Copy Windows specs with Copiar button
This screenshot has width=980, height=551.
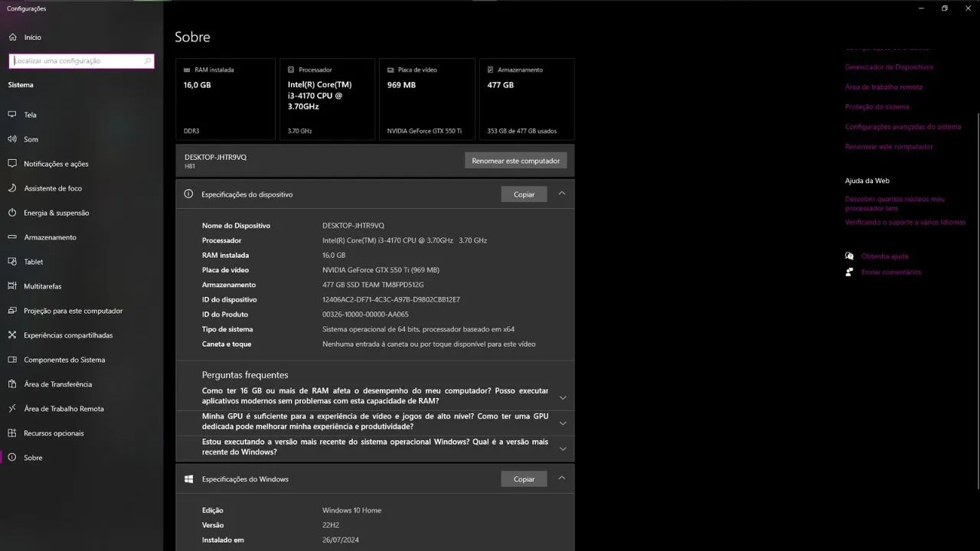524,479
